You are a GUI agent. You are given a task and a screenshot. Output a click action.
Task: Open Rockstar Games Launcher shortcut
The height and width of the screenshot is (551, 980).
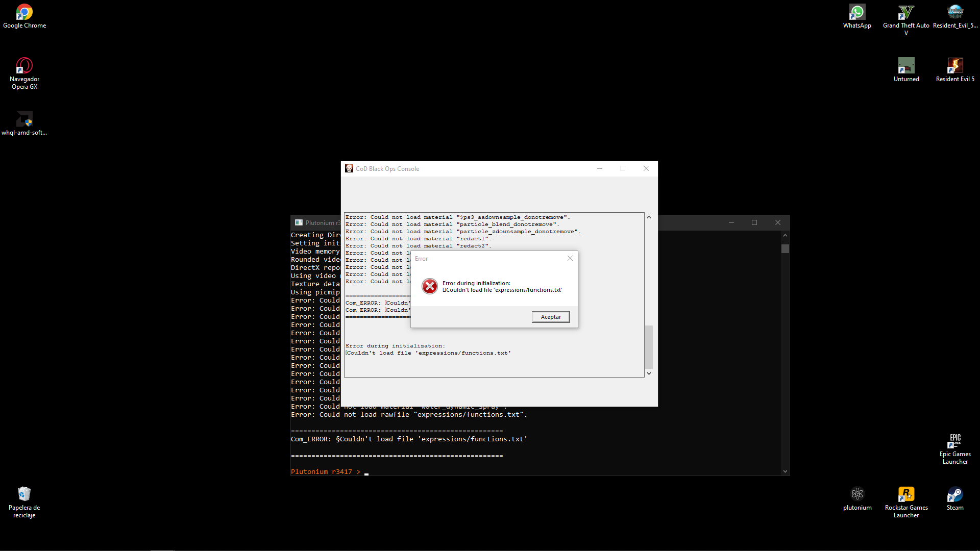(906, 503)
